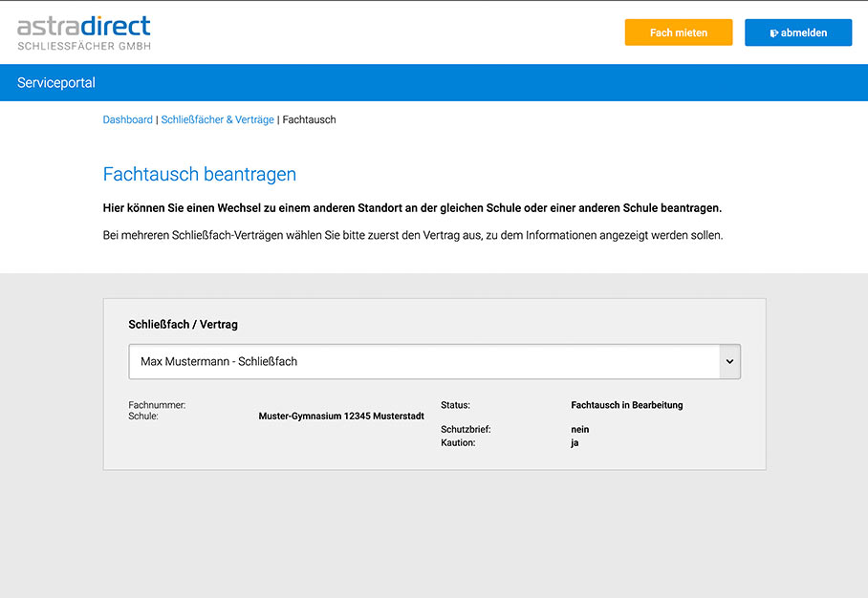Click the Schutzbrief value showing nein

[x=579, y=429]
